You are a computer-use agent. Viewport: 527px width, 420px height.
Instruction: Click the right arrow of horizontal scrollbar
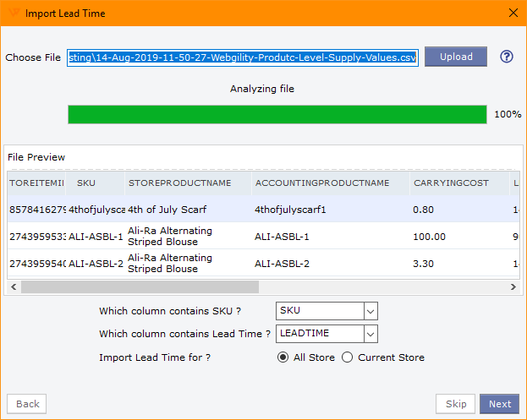point(513,287)
